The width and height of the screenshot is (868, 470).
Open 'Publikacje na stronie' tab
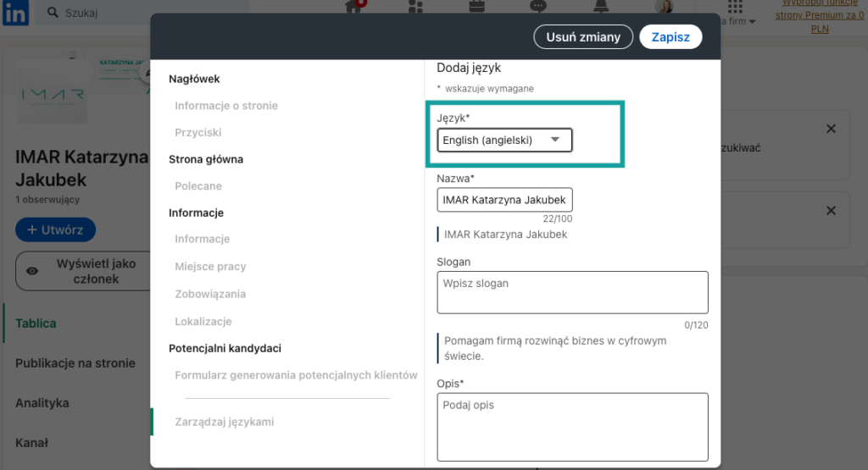(75, 363)
